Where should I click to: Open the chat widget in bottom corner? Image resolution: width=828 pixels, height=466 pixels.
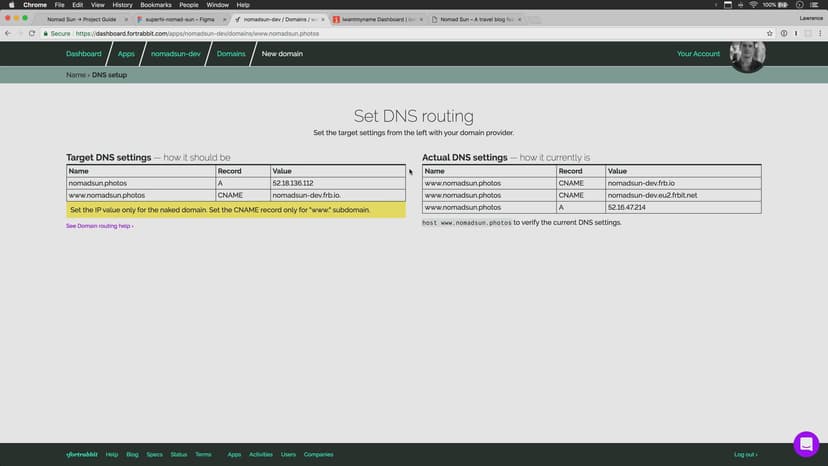806,444
